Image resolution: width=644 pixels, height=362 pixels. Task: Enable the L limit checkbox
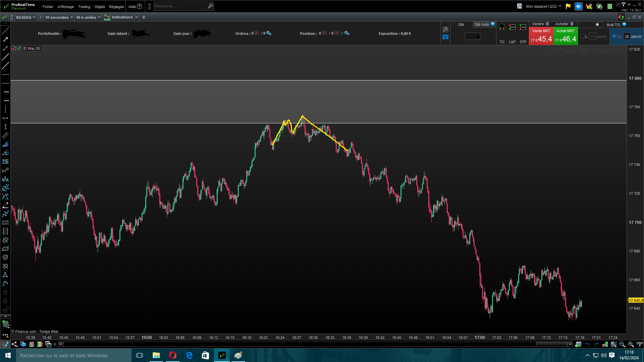pos(582,37)
